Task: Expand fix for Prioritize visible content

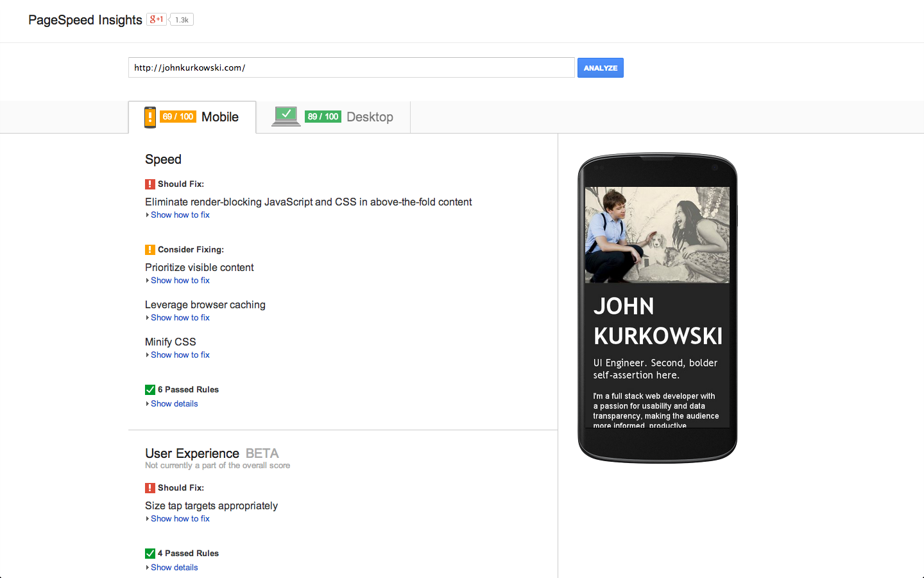Action: (x=180, y=281)
